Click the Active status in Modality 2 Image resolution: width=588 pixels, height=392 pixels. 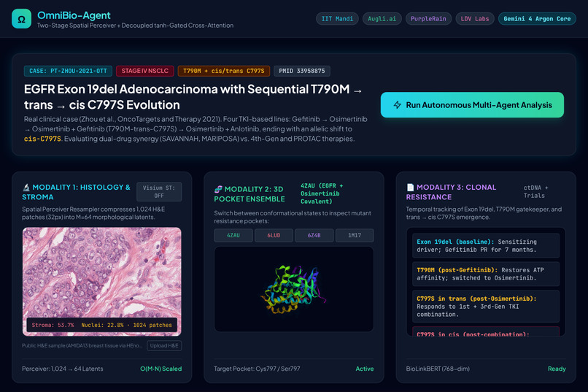coord(365,369)
